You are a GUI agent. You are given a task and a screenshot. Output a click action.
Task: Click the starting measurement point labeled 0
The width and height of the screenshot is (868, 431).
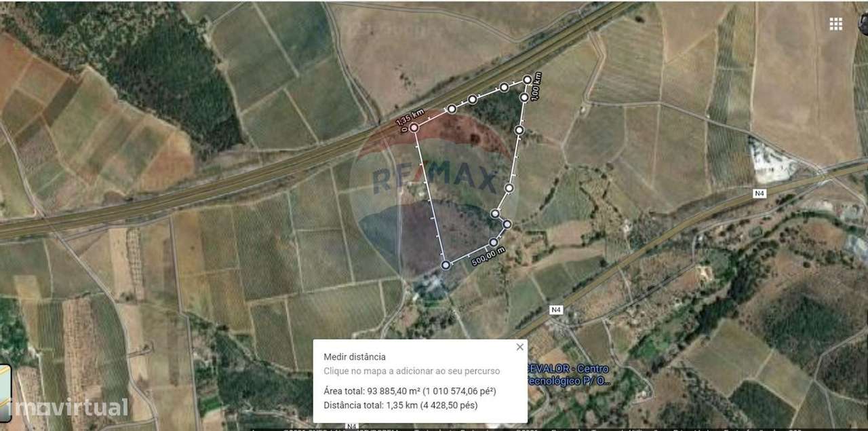coord(414,127)
